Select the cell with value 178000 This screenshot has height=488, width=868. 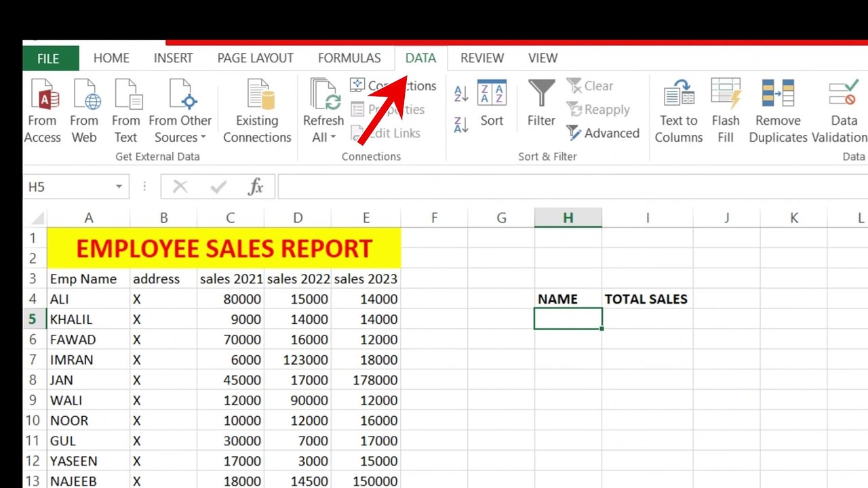pyautogui.click(x=366, y=380)
